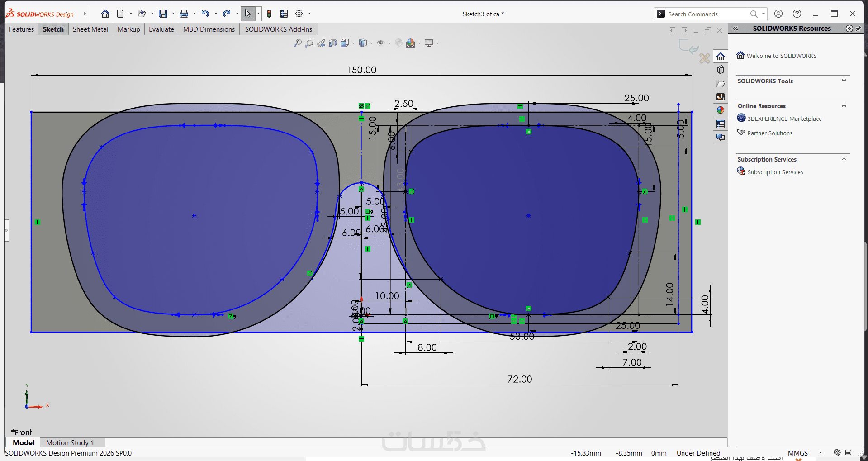Click the Undo arrow icon
The height and width of the screenshot is (461, 868).
[x=205, y=14]
